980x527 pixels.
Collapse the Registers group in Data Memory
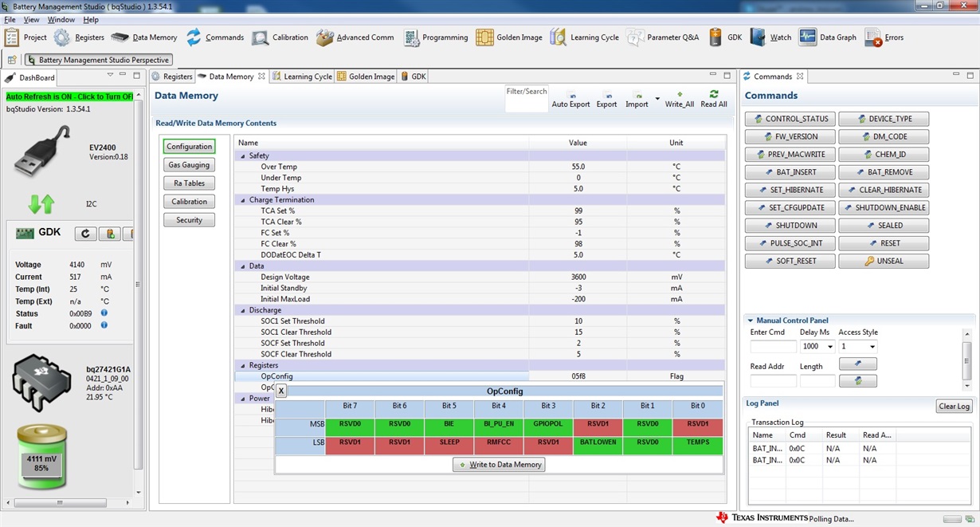(x=243, y=365)
